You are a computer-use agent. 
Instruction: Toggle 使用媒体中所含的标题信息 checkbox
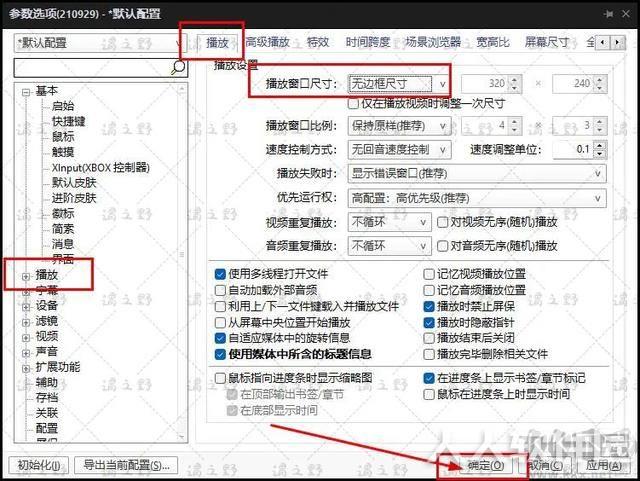[x=220, y=354]
